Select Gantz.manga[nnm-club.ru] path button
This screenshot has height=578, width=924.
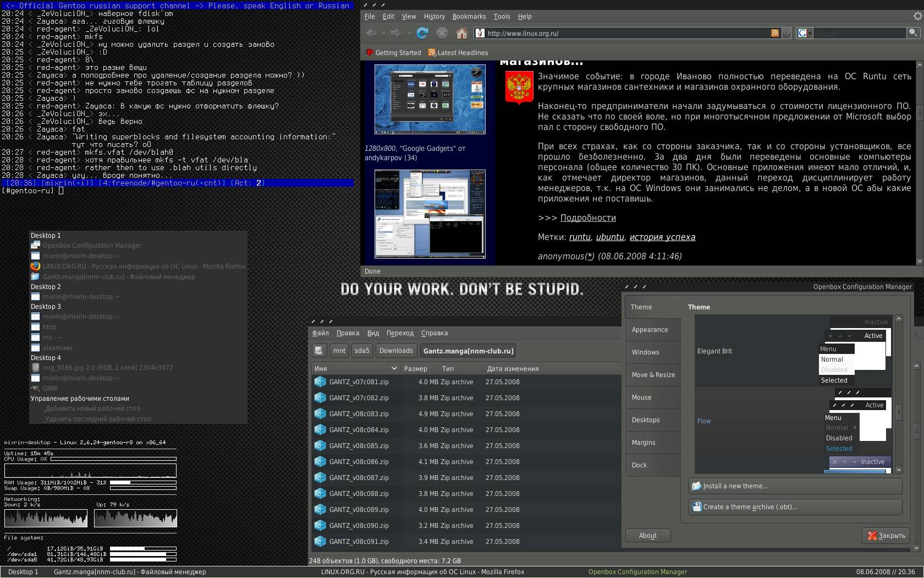469,351
